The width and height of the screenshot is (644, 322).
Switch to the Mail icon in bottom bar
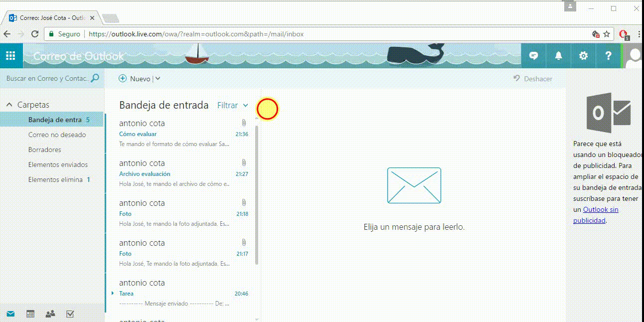tap(10, 314)
